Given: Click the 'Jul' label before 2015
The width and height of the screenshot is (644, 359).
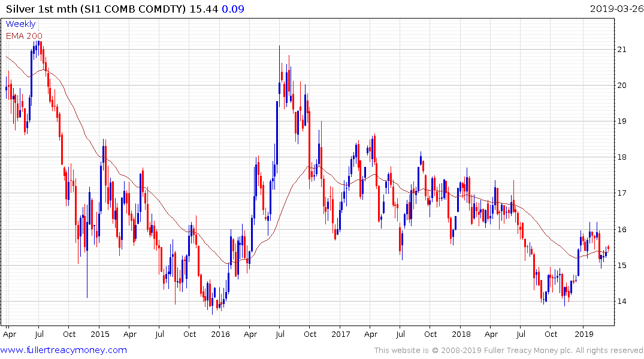Looking at the screenshot, I should (x=39, y=334).
